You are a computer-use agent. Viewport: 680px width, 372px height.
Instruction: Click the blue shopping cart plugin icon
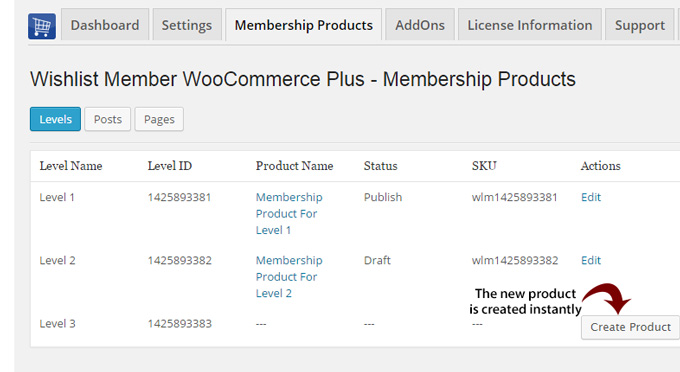[42, 26]
